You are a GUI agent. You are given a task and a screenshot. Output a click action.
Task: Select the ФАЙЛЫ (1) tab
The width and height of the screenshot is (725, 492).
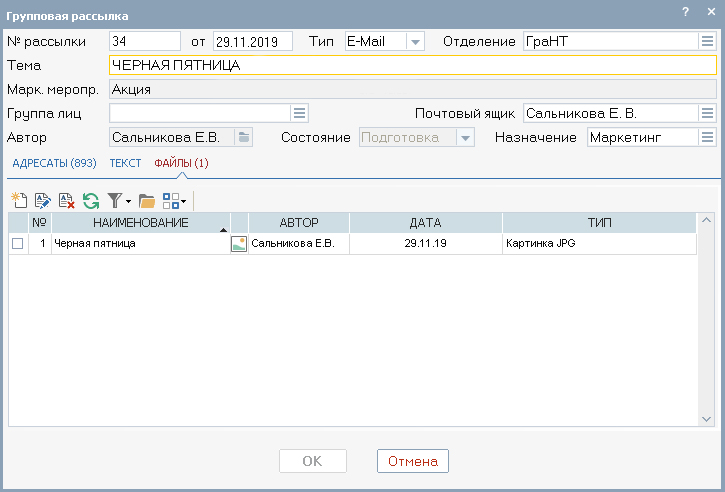click(x=181, y=163)
